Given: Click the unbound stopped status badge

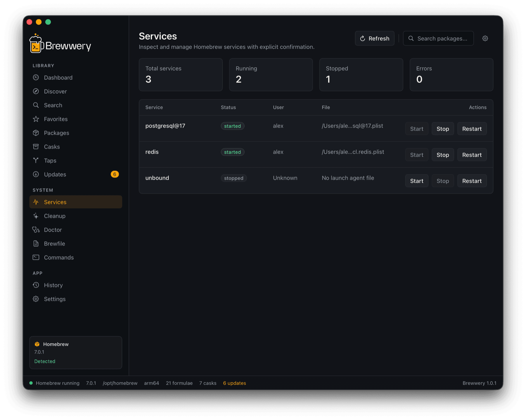Looking at the screenshot, I should 234,178.
